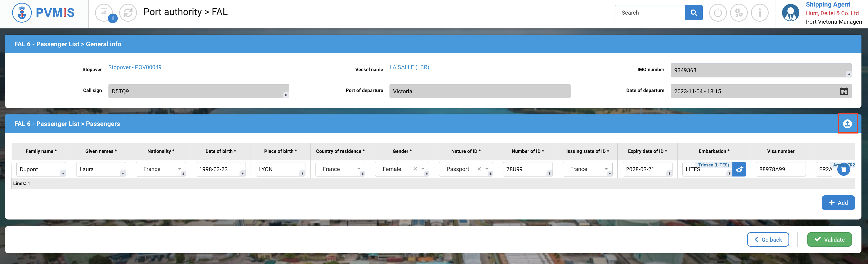The image size is (868, 264).
Task: Click the upload passenger list icon
Action: click(847, 124)
